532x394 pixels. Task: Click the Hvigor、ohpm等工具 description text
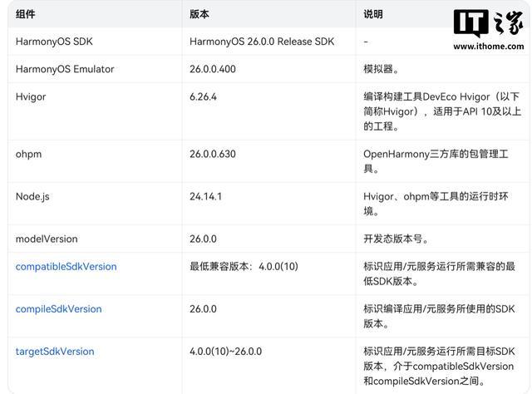point(436,204)
